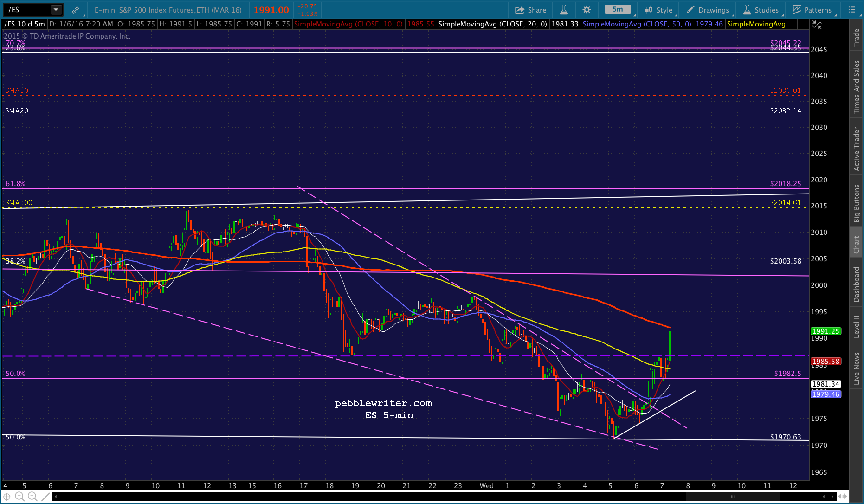This screenshot has height=504, width=864.
Task: Click the SMA20 line label
Action: click(17, 111)
